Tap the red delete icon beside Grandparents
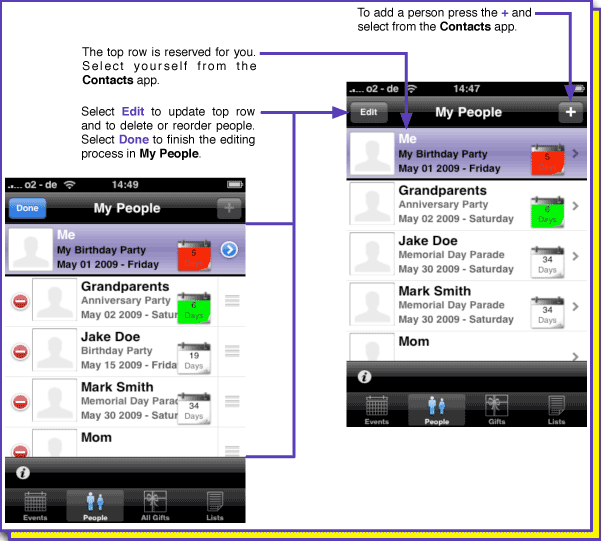The width and height of the screenshot is (601, 541). 19,302
